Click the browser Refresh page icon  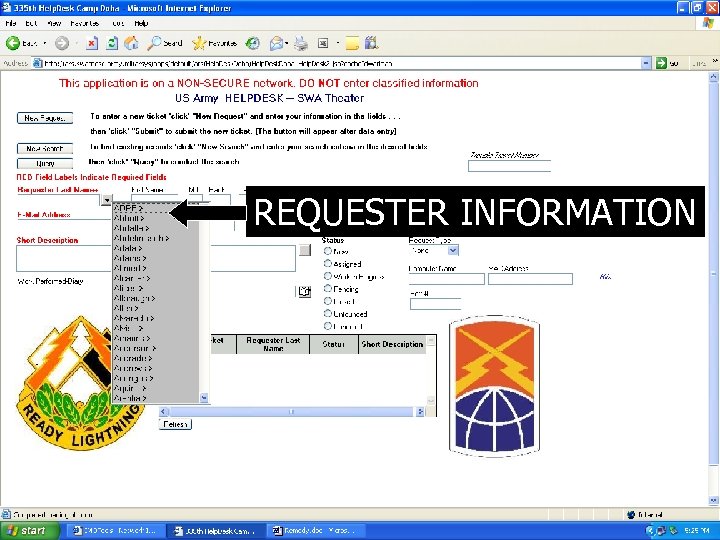click(x=112, y=44)
